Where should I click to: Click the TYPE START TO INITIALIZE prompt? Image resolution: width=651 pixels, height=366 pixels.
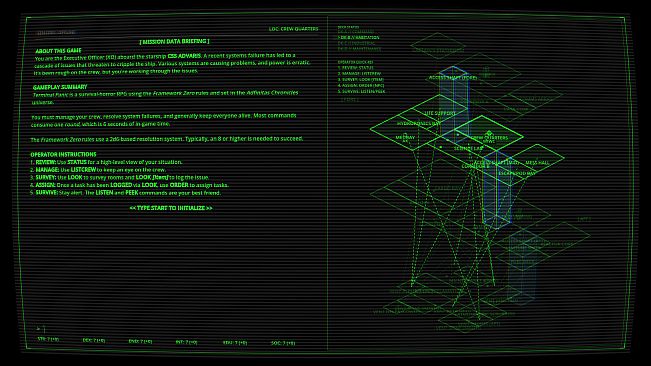[x=171, y=208]
